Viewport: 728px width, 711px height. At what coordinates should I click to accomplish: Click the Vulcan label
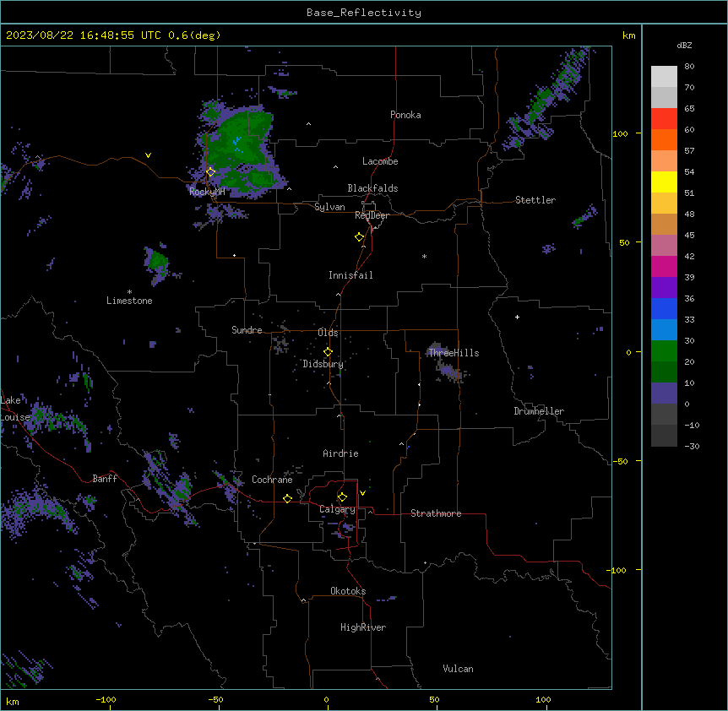point(458,669)
